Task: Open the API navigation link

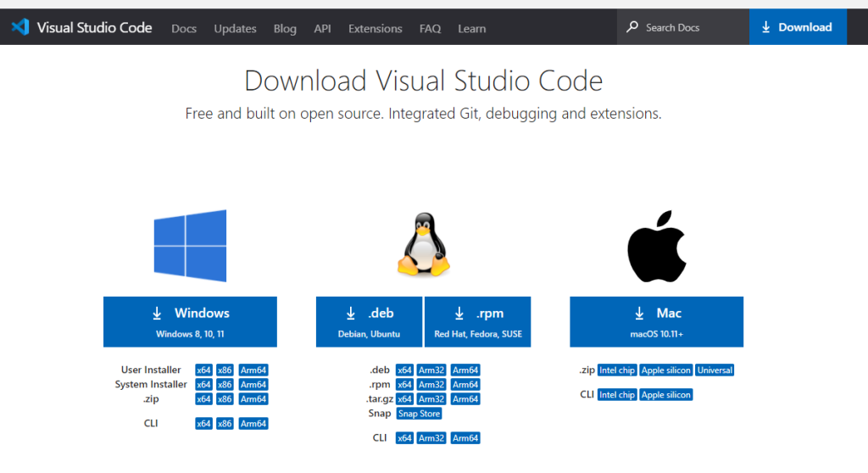Action: pos(322,28)
